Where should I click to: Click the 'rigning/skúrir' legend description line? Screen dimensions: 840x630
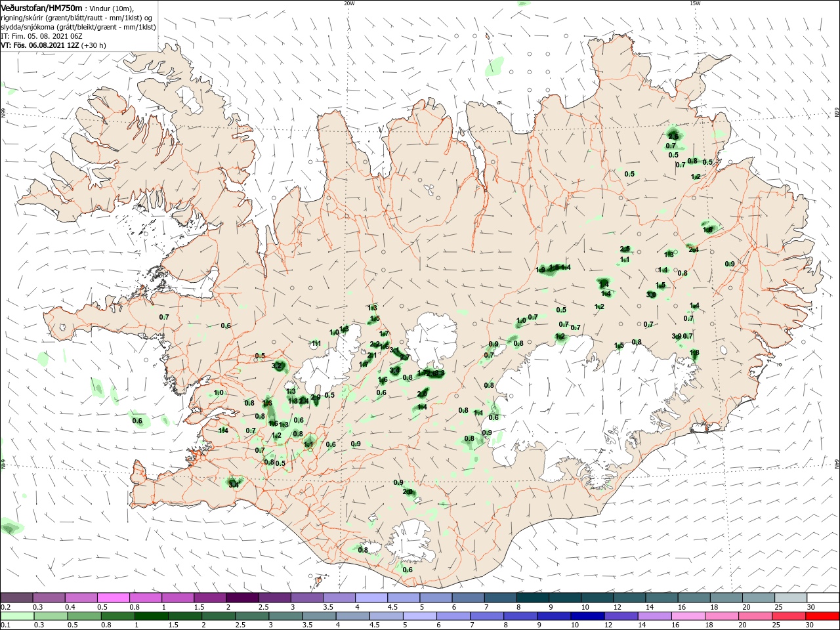point(76,18)
